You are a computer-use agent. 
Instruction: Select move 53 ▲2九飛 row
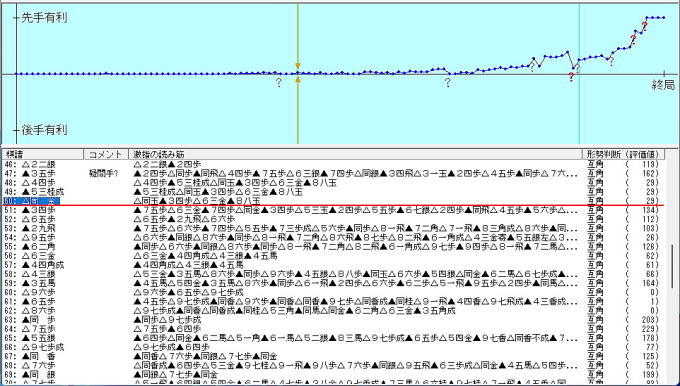tap(333, 228)
